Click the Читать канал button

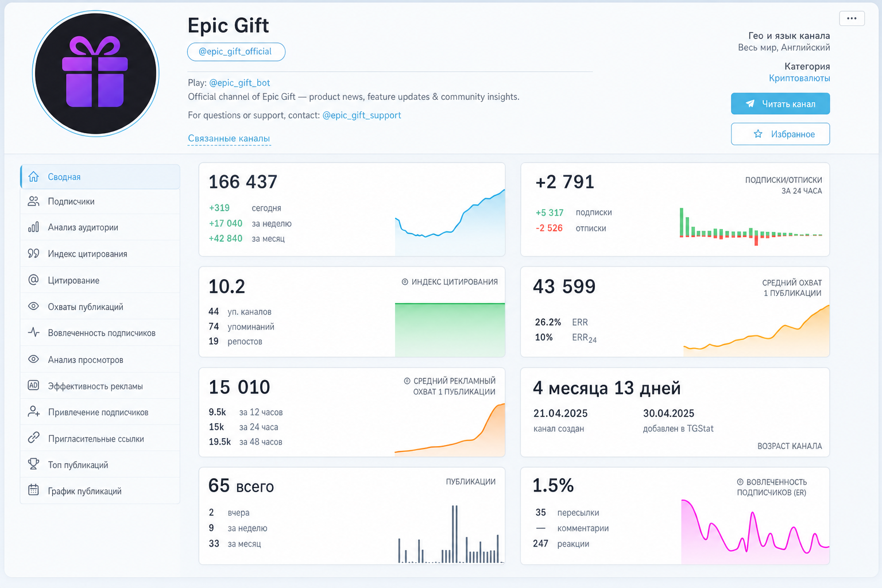(780, 104)
